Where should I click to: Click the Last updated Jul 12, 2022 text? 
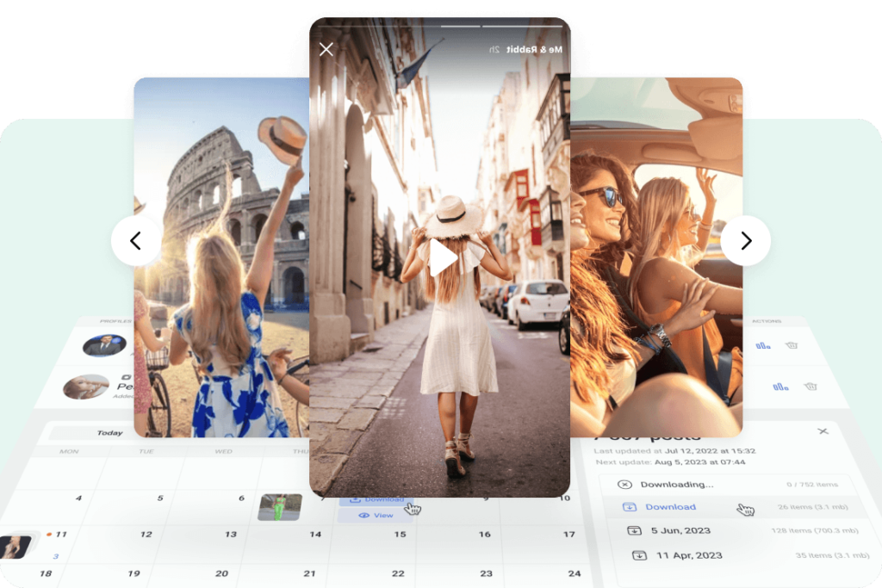click(674, 451)
